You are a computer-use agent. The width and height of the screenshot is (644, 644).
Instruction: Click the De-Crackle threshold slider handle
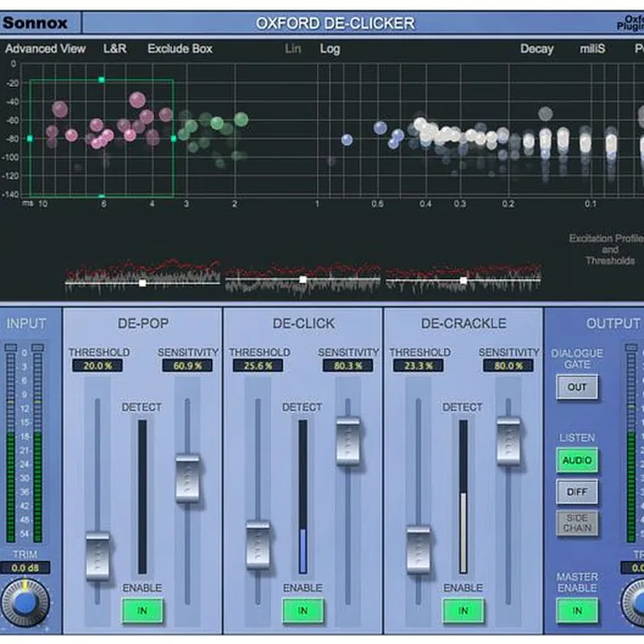click(418, 549)
